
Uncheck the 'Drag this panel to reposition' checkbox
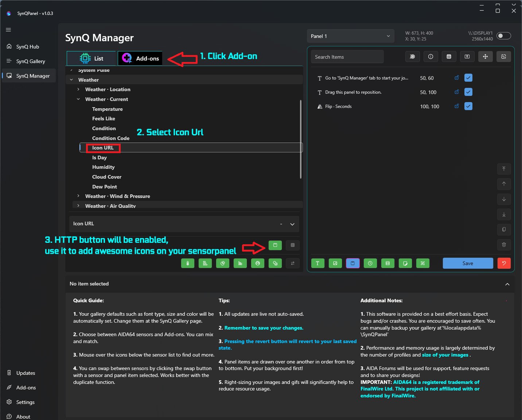[x=468, y=92]
